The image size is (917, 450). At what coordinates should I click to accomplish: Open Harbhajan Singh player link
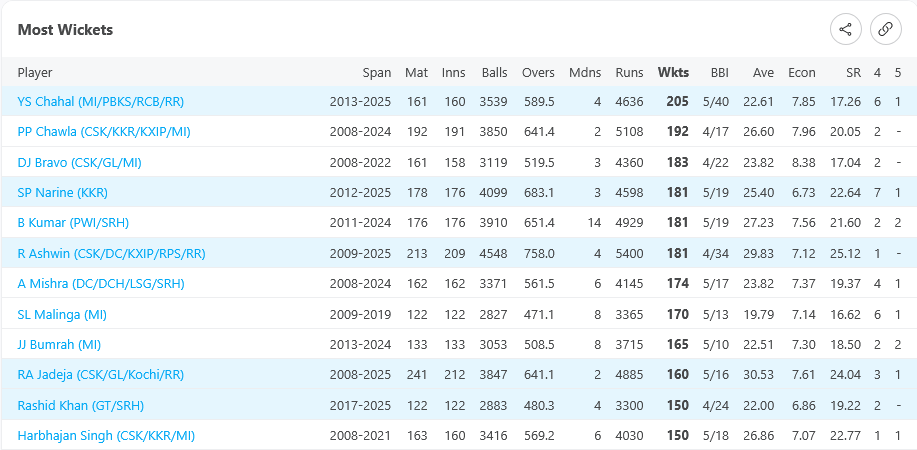pos(106,435)
